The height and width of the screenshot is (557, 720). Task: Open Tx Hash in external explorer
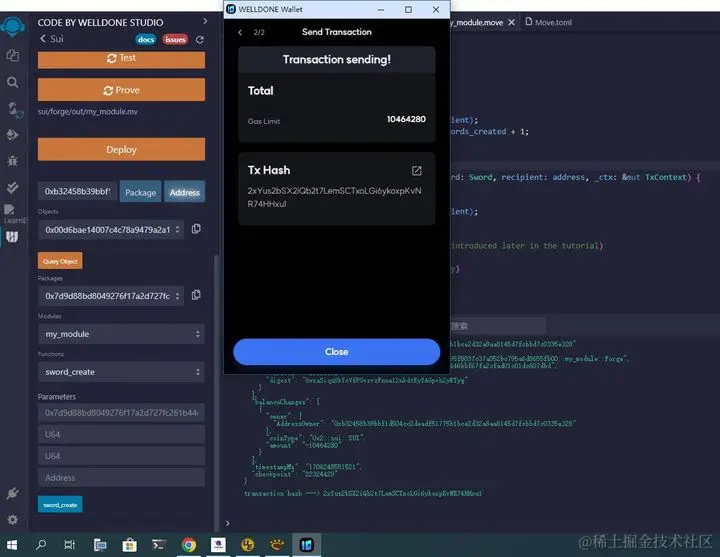(416, 171)
